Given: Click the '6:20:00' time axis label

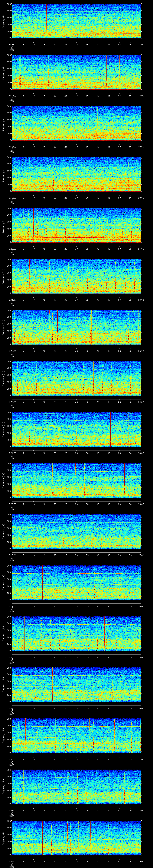Looking at the screenshot, I should tap(12, 249).
